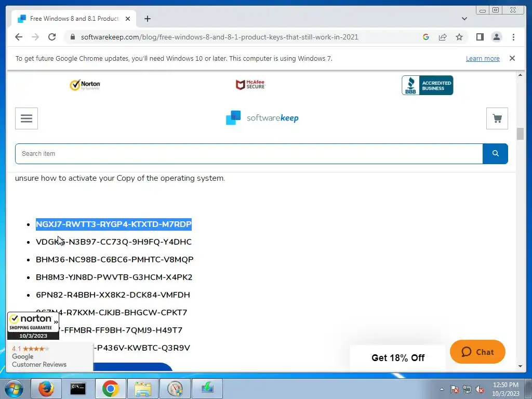
Task: Open the clock showing 12:50 PM
Action: 506,389
